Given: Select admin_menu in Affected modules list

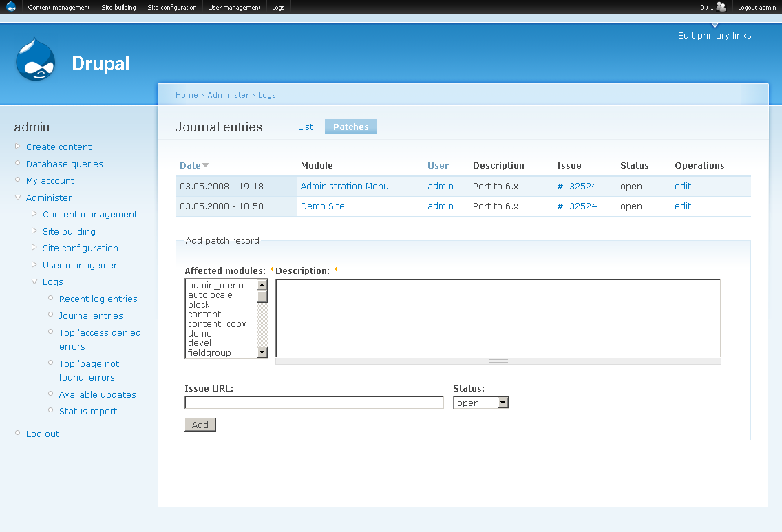Looking at the screenshot, I should 216,286.
